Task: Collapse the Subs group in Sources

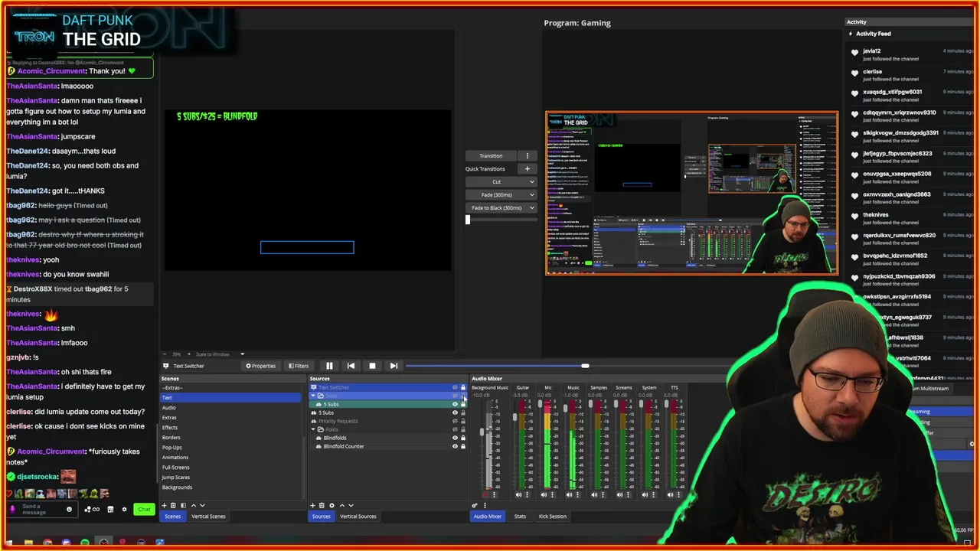Action: click(313, 396)
